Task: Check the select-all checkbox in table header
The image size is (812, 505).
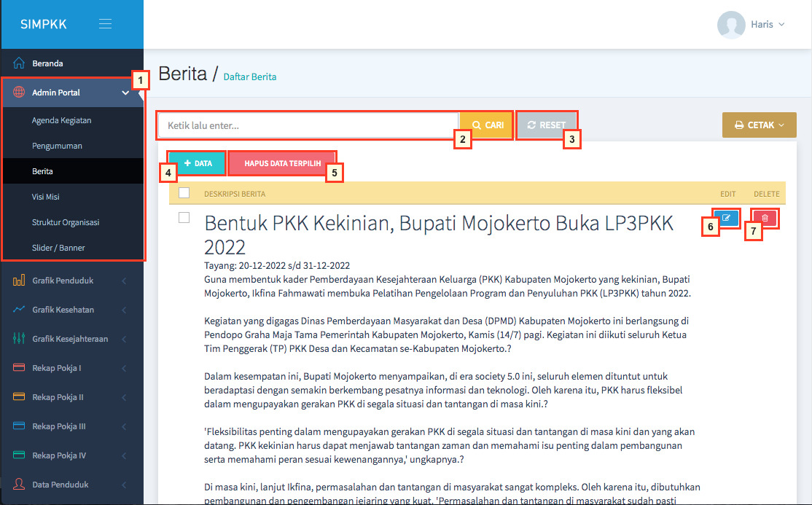Action: point(184,192)
